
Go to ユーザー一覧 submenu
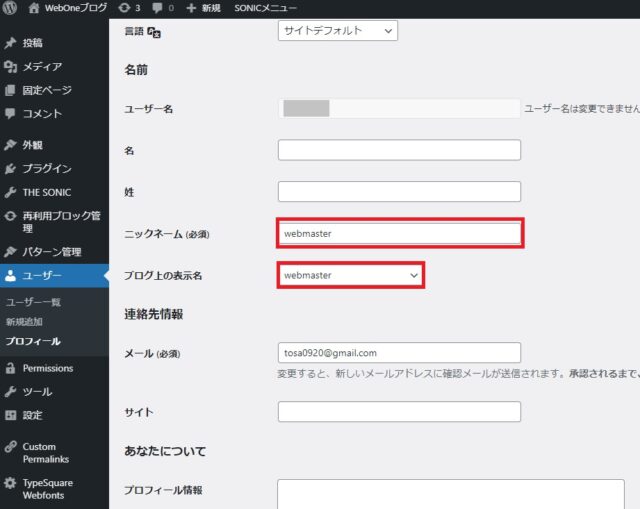[33, 302]
